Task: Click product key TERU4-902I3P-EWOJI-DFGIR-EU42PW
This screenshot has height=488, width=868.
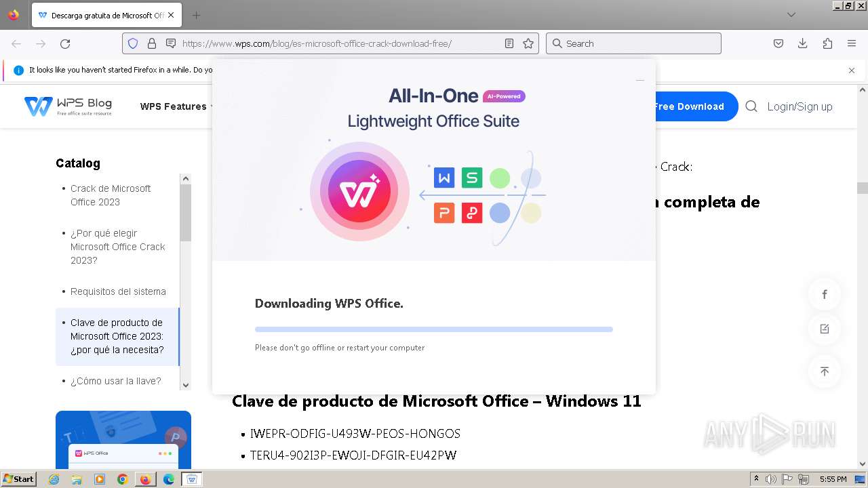Action: 353,455
